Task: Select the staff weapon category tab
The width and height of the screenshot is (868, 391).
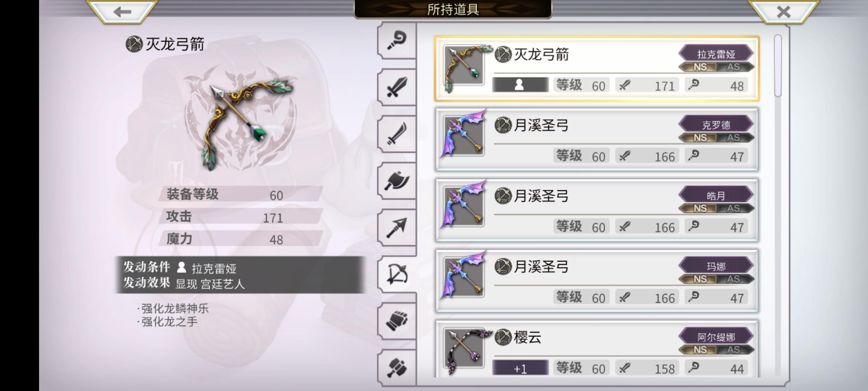Action: tap(397, 41)
